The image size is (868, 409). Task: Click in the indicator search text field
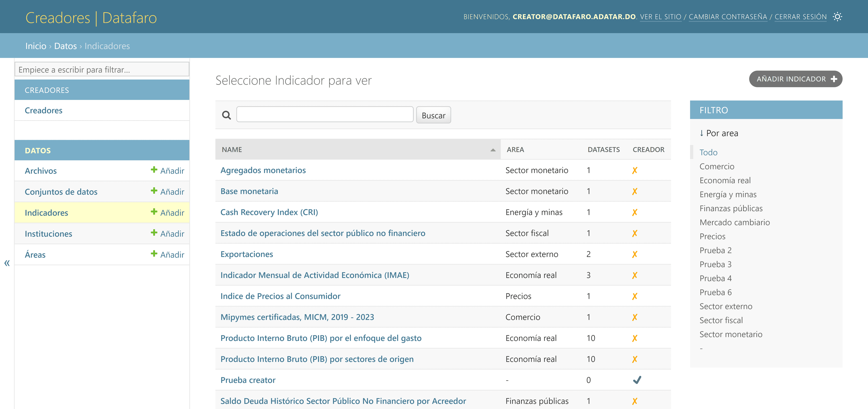pyautogui.click(x=325, y=115)
